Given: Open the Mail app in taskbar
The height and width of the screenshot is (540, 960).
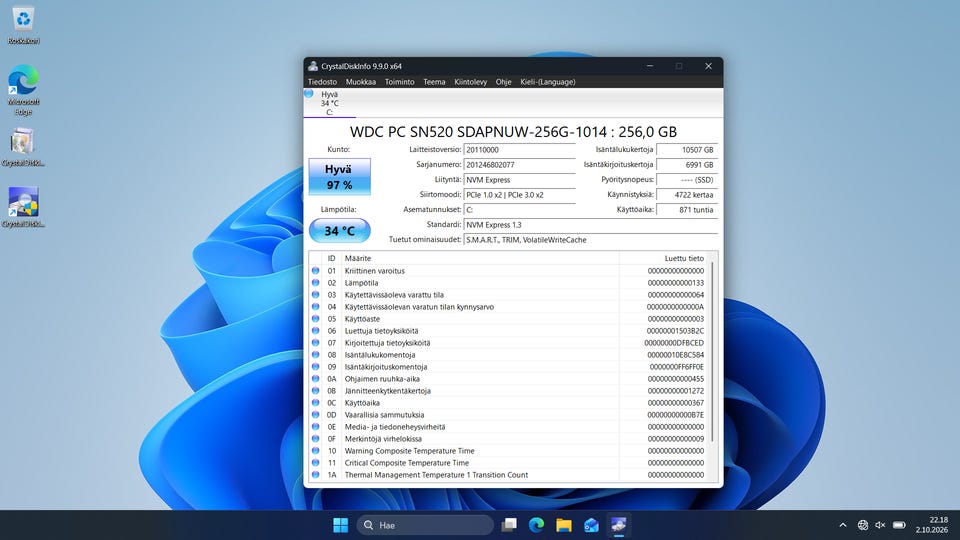Looking at the screenshot, I should (591, 525).
